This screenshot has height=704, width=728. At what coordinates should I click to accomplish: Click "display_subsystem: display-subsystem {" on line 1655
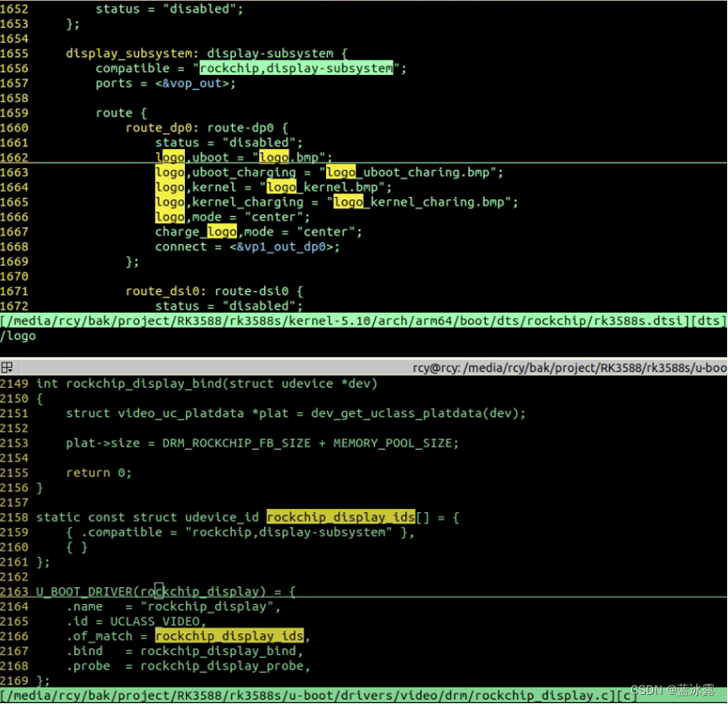(x=207, y=54)
